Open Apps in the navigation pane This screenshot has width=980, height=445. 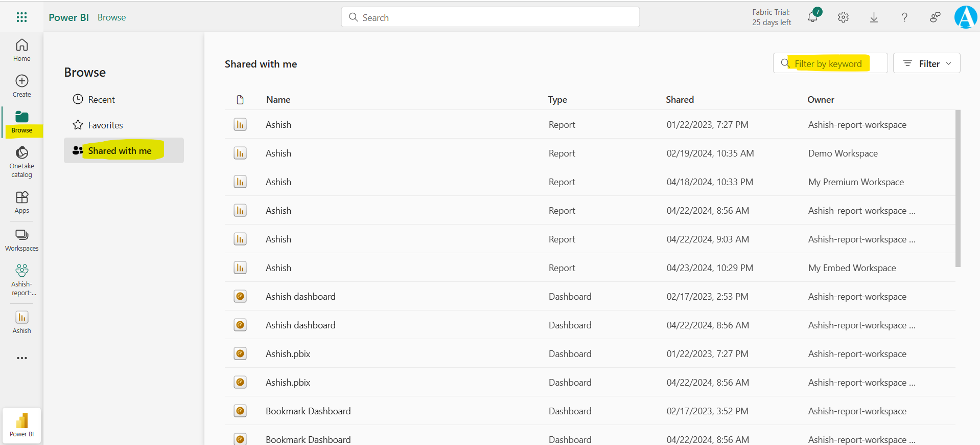pyautogui.click(x=21, y=202)
